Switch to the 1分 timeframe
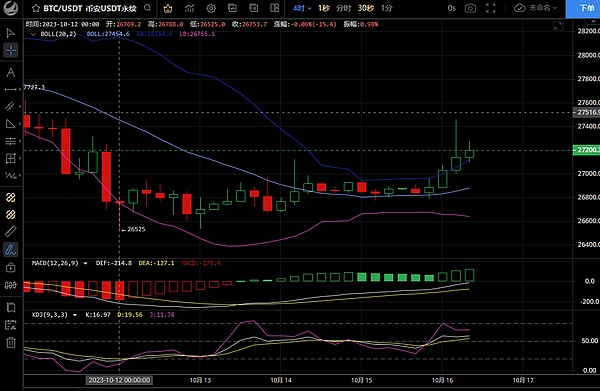Image resolution: width=600 pixels, height=391 pixels. (387, 8)
